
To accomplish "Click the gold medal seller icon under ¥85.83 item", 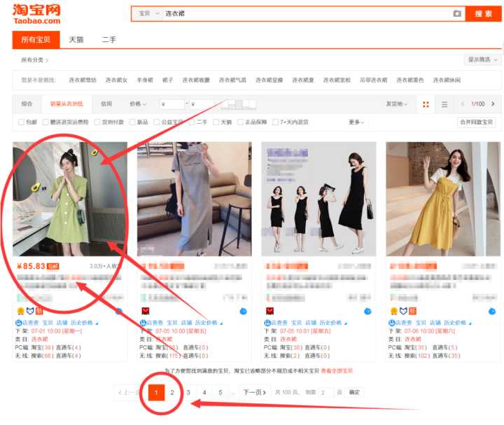I will point(20,311).
